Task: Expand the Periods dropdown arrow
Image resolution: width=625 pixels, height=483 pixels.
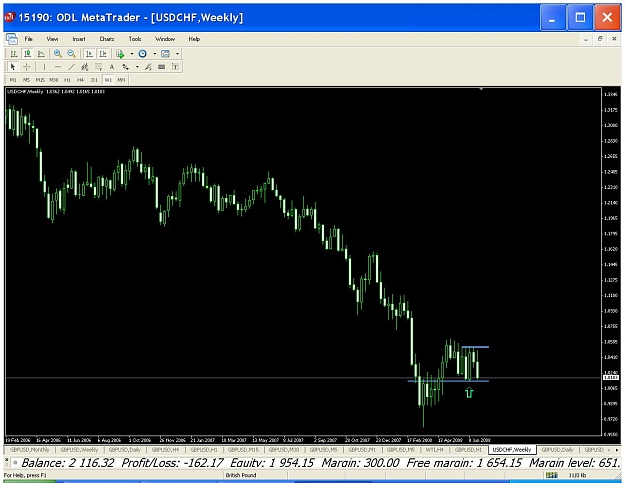Action: tap(154, 54)
